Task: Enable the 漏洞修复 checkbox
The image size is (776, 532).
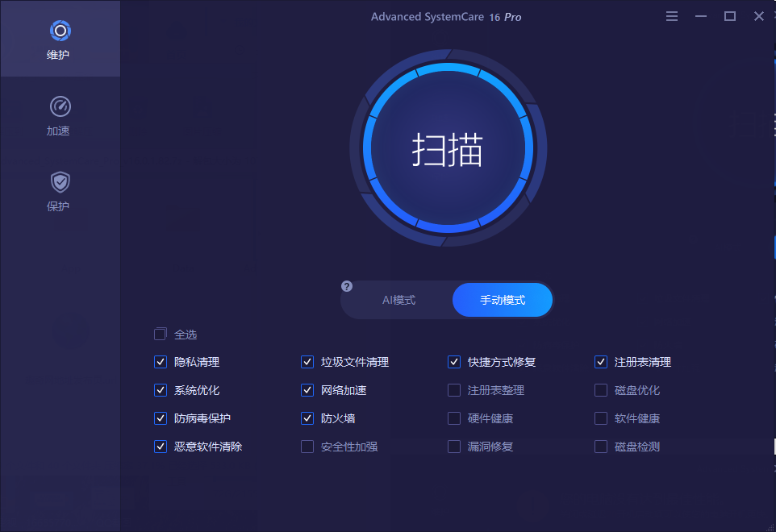Action: coord(453,447)
